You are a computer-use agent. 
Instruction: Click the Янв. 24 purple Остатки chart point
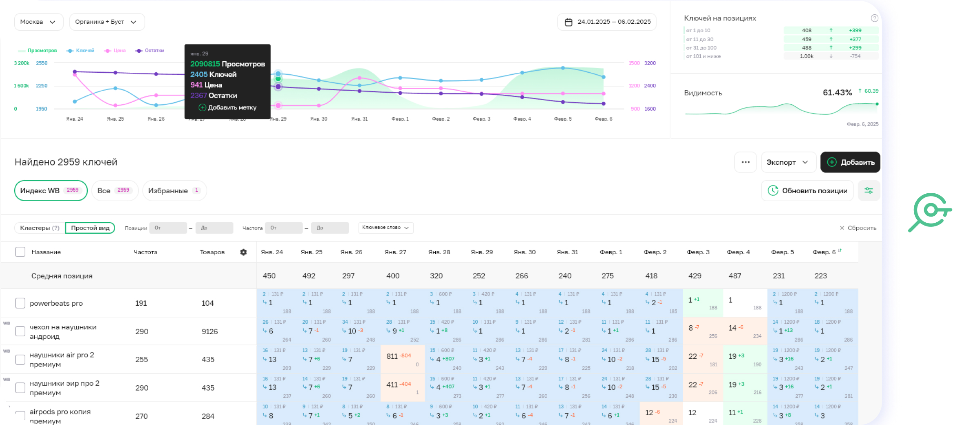click(x=75, y=72)
